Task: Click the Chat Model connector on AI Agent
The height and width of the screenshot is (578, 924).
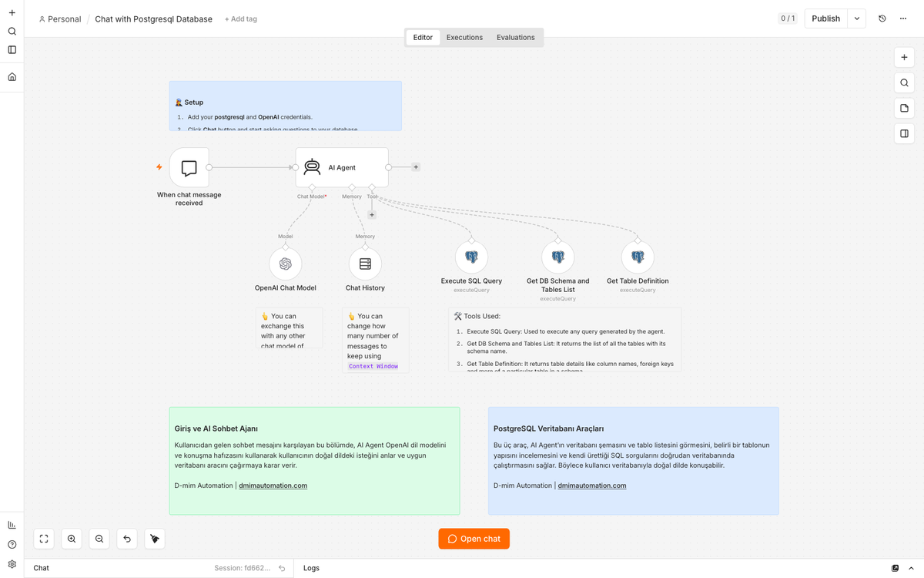Action: point(312,187)
